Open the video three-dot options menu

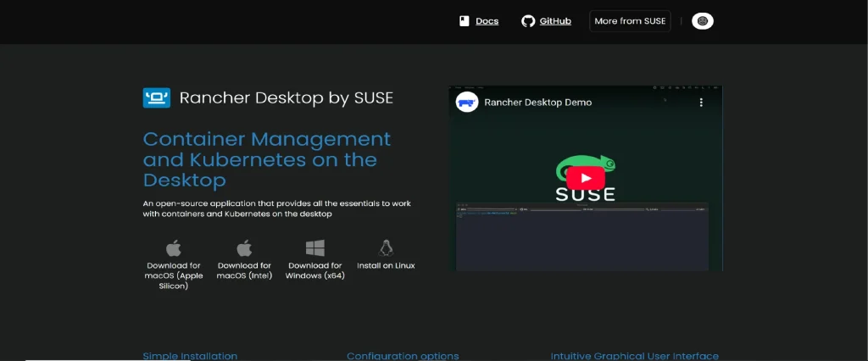tap(701, 103)
